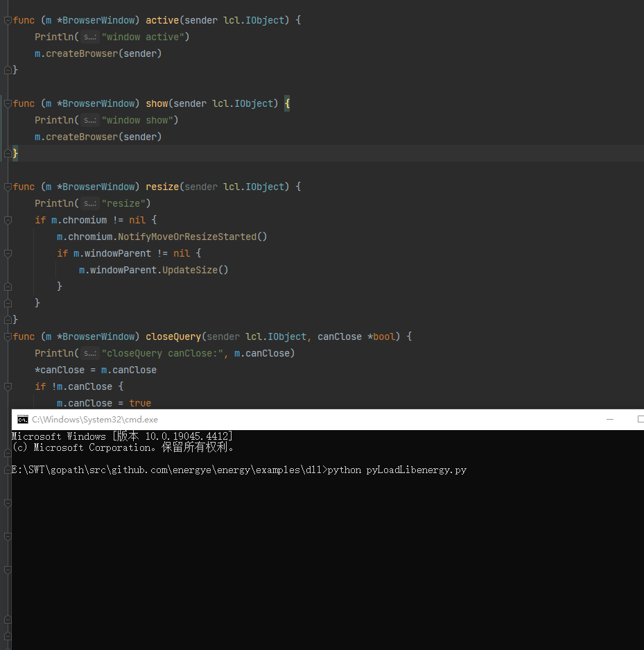Collapse the show function fold marker

click(x=8, y=103)
